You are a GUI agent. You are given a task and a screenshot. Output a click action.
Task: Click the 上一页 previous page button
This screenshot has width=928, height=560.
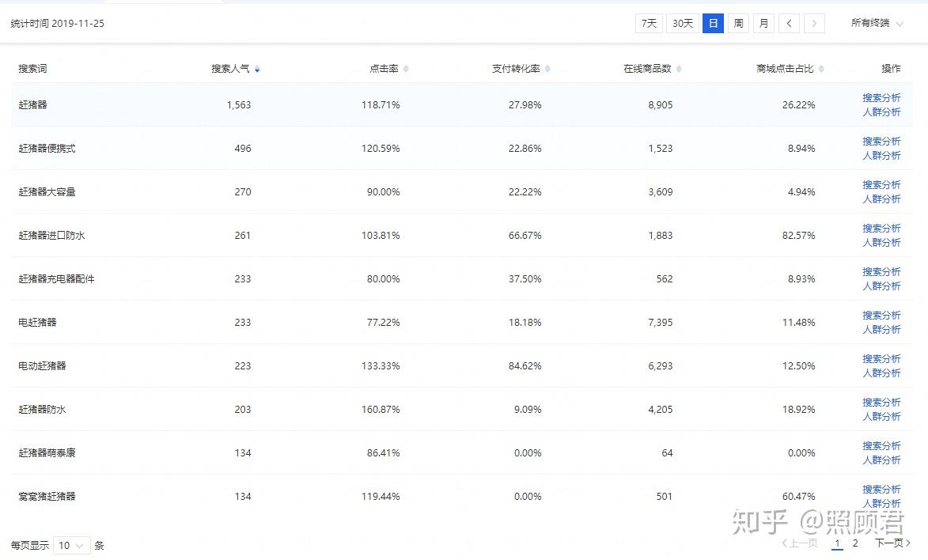[800, 543]
